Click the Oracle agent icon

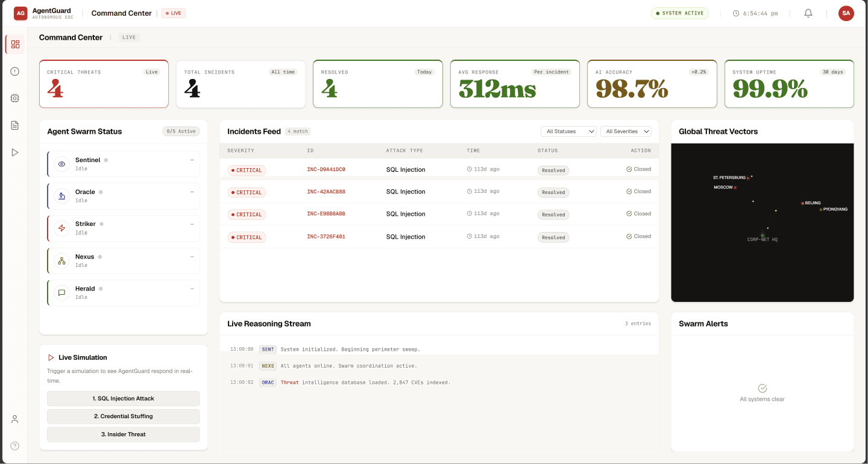click(61, 196)
